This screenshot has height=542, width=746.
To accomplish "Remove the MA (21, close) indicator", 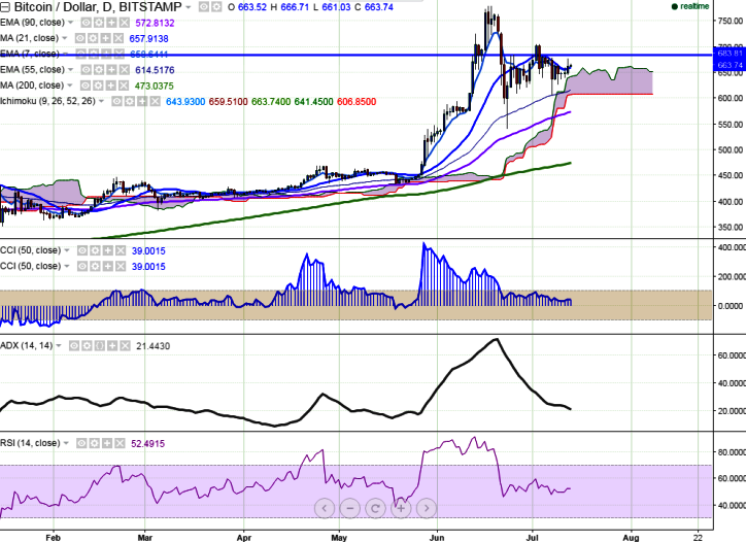I will pos(118,39).
